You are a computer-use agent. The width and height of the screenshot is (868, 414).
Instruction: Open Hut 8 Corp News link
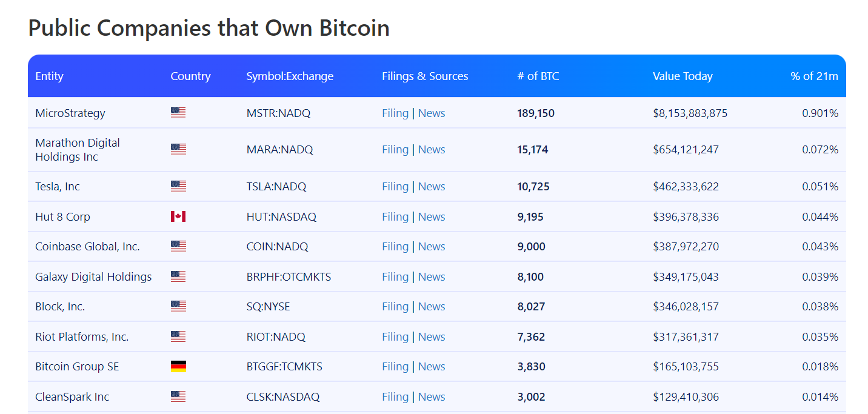(432, 217)
